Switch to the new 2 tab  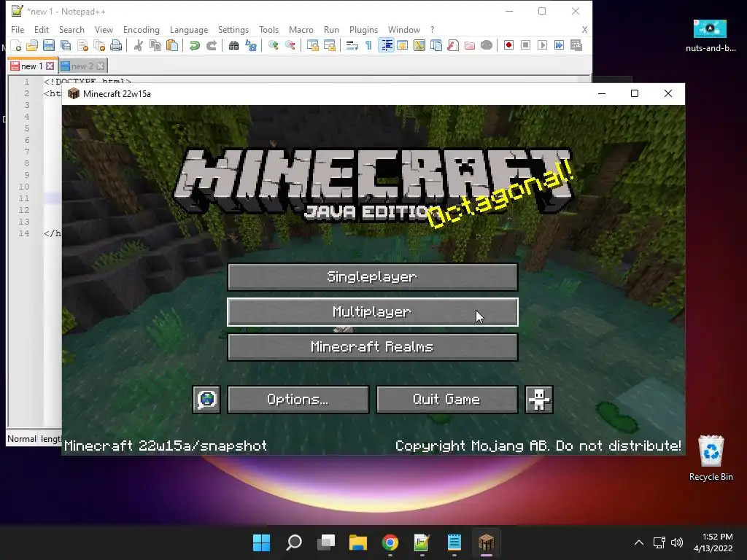pyautogui.click(x=82, y=66)
